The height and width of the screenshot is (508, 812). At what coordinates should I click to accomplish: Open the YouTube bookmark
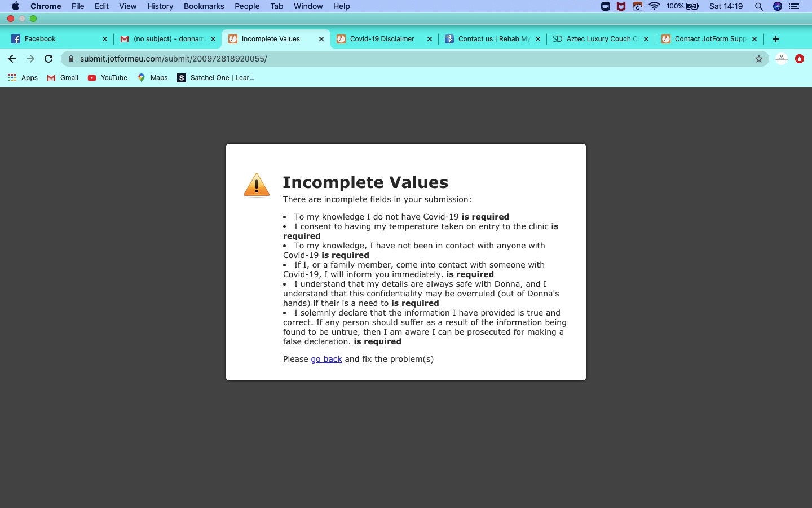coord(108,78)
